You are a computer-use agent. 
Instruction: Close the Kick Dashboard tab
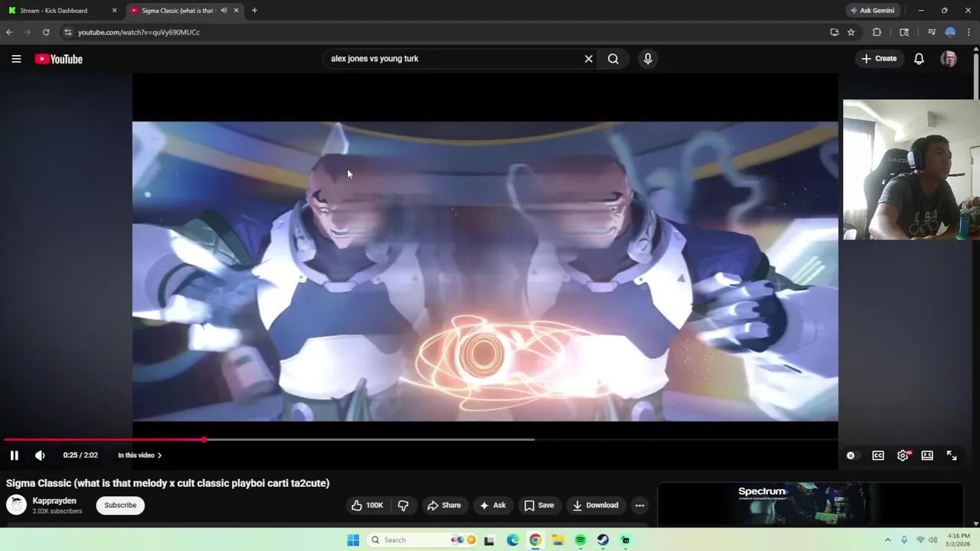coord(114,11)
